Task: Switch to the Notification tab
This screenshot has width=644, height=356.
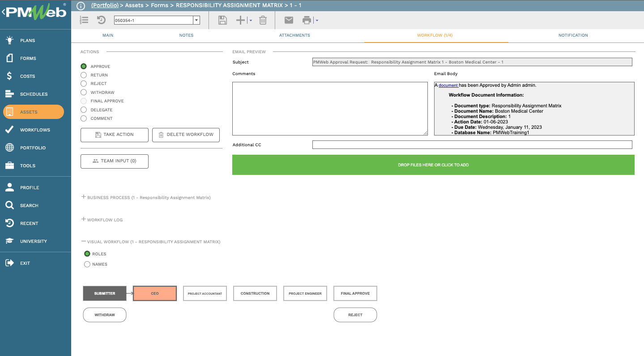Action: 573,35
